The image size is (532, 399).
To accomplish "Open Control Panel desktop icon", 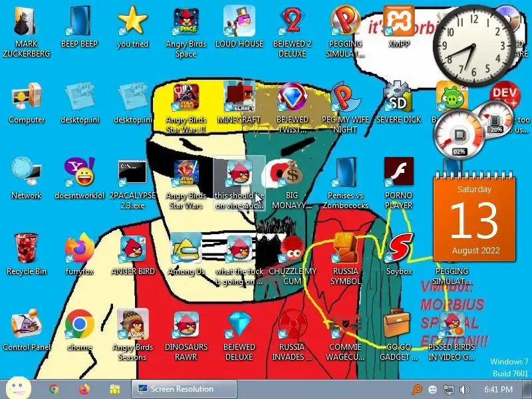I will coord(27,331).
